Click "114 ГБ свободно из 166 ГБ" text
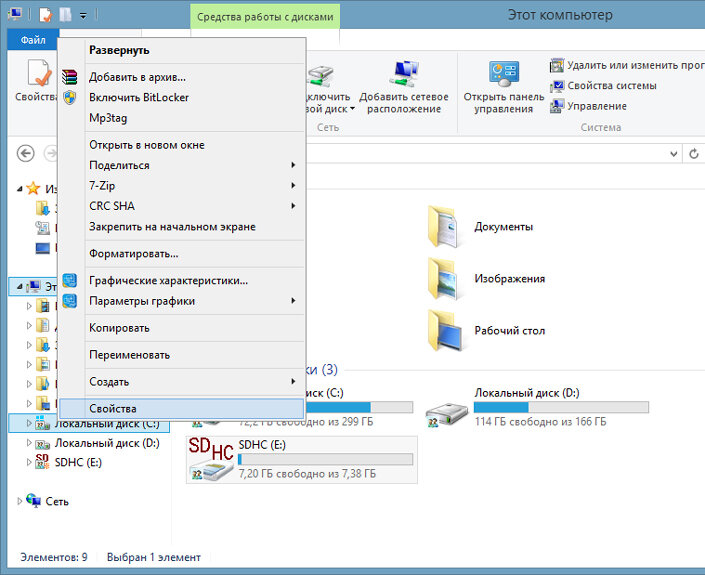The image size is (705, 575). [x=540, y=422]
